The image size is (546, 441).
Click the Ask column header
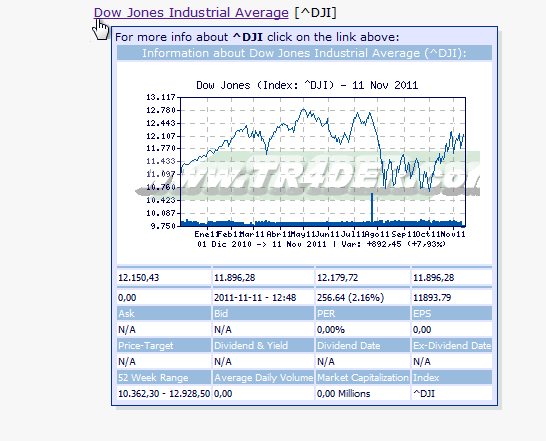pyautogui.click(x=164, y=314)
